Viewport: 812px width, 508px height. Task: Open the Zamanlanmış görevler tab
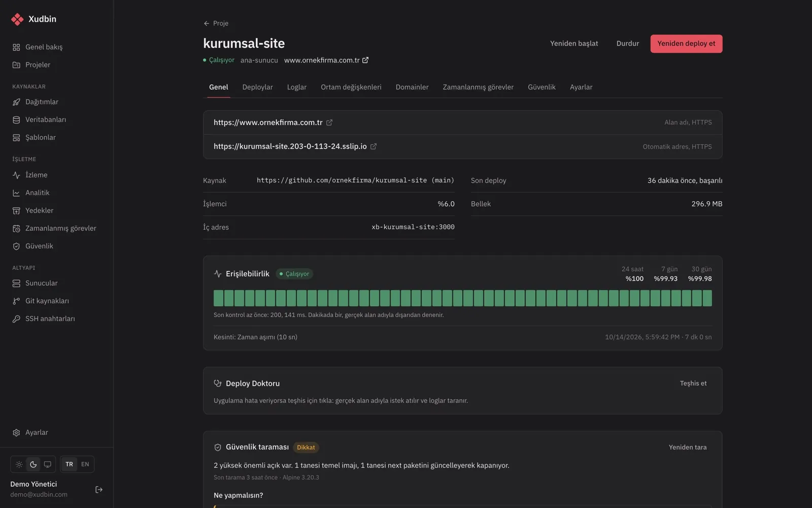tap(478, 87)
